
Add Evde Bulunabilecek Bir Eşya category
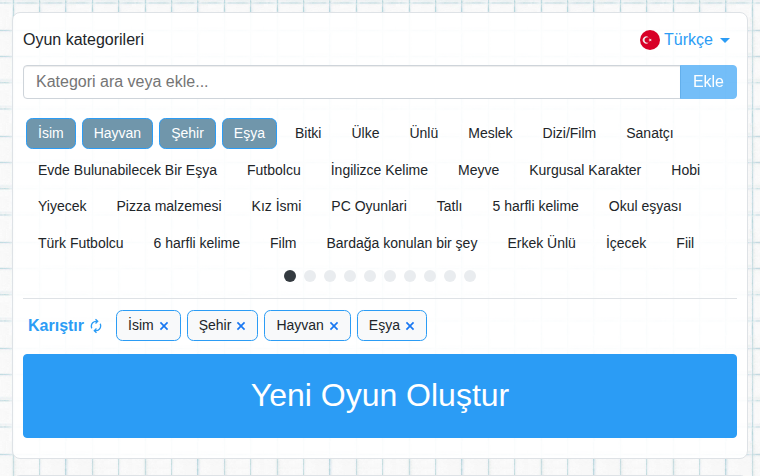127,170
